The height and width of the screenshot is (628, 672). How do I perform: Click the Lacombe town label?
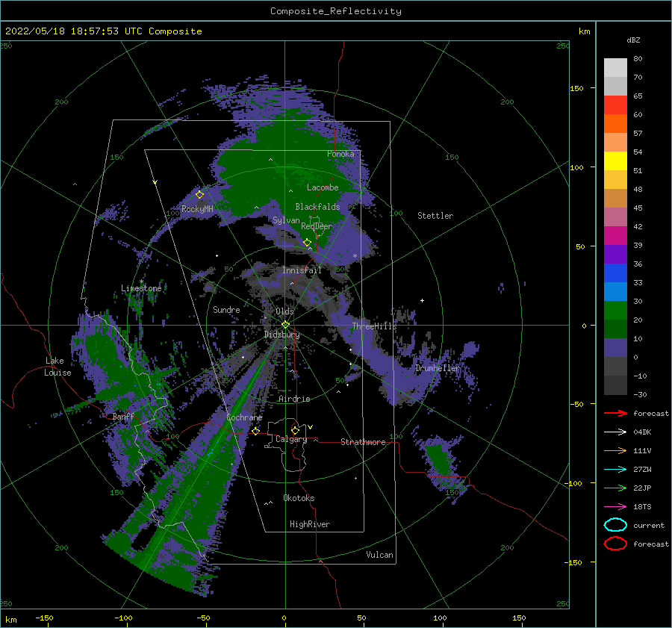click(323, 187)
